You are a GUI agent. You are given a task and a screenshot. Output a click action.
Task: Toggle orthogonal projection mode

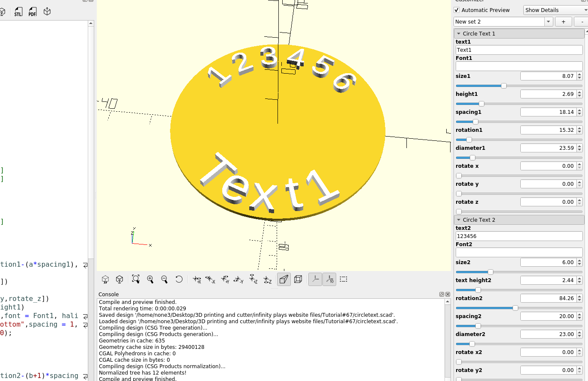coord(298,279)
